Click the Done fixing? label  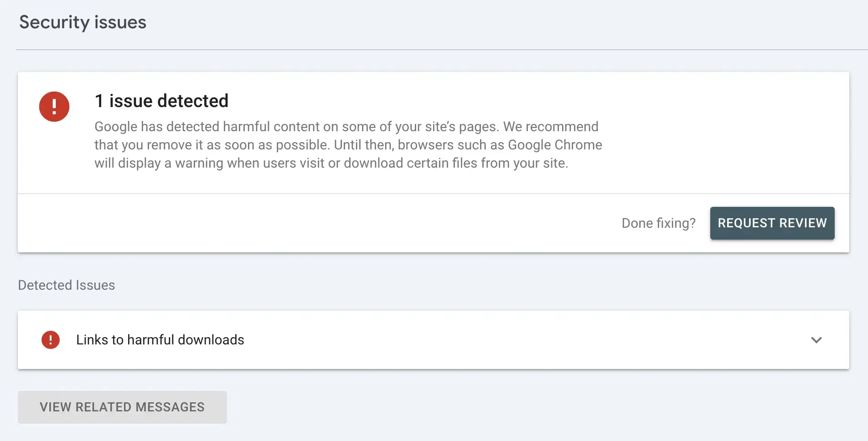point(659,223)
